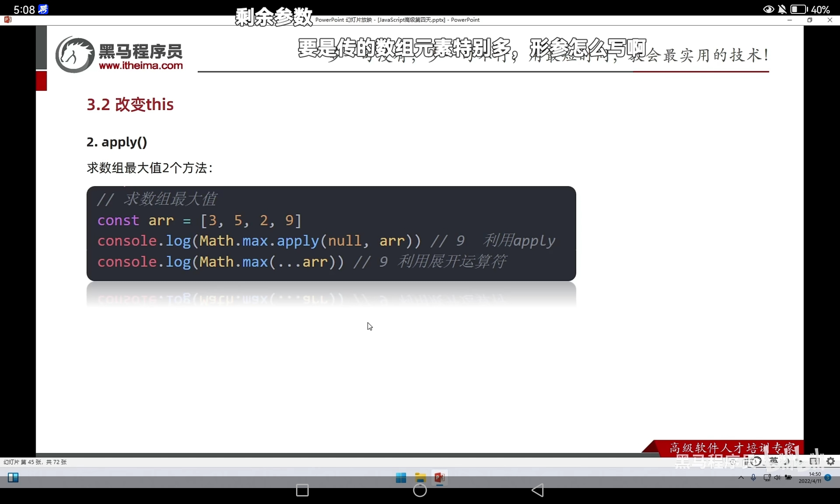Open the settings gear in status bar
The width and height of the screenshot is (840, 504).
coord(830,461)
